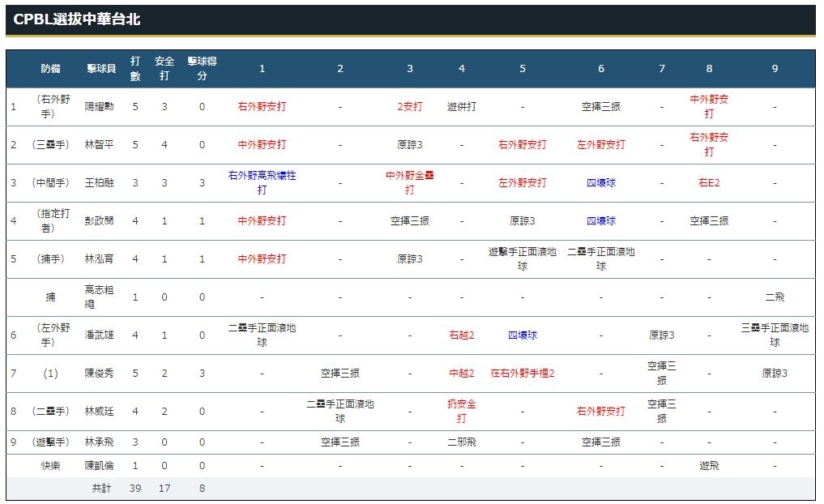Image resolution: width=824 pixels, height=504 pixels.
Task: Click '二壘手正面滾地球' in 林泓育's row
Action: 600,259
